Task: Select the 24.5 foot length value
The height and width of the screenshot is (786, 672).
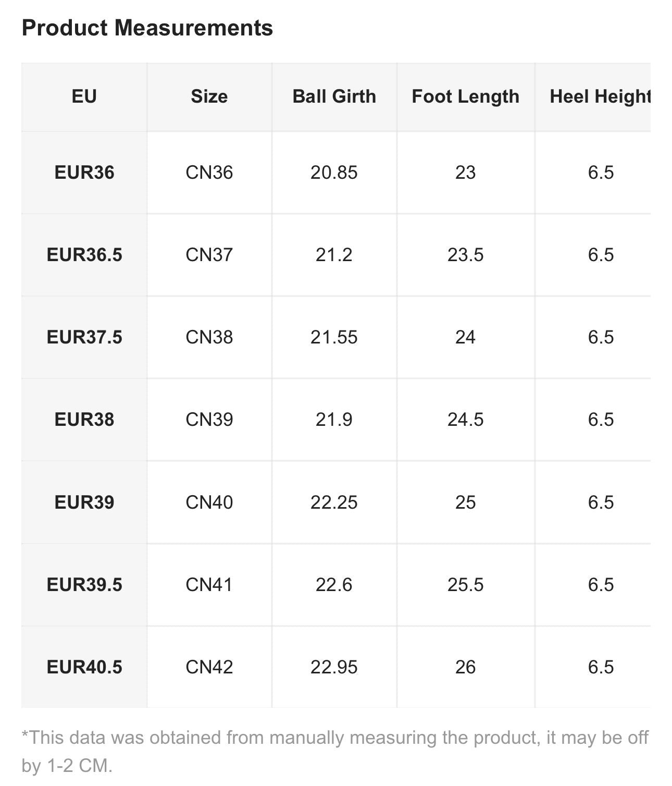Action: [465, 420]
